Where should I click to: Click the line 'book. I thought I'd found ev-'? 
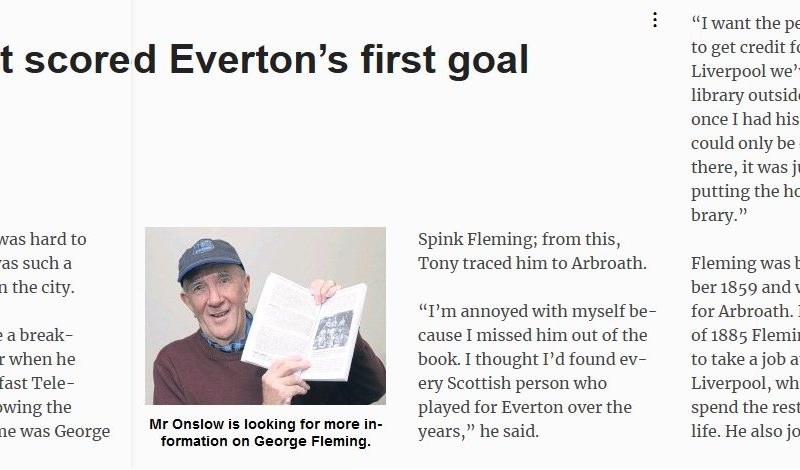pos(532,360)
